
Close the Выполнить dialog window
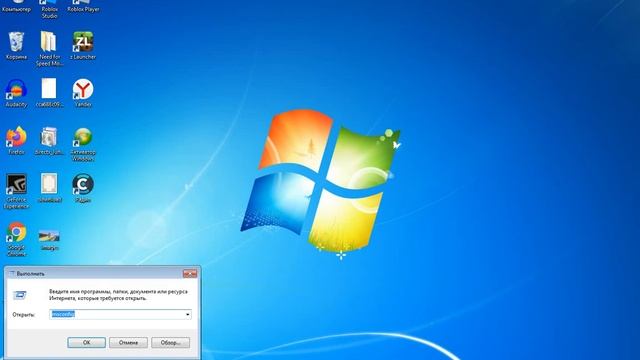point(190,273)
